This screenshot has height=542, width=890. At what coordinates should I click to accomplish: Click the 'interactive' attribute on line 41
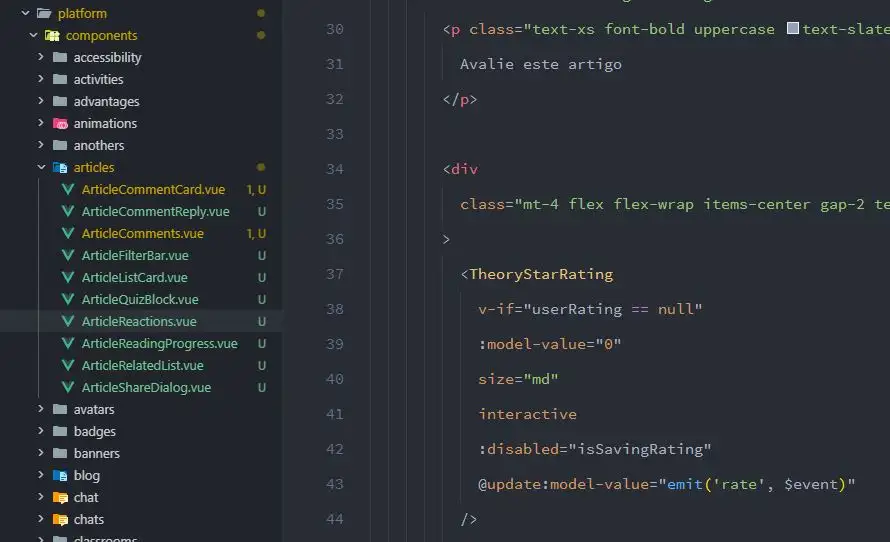click(x=527, y=414)
